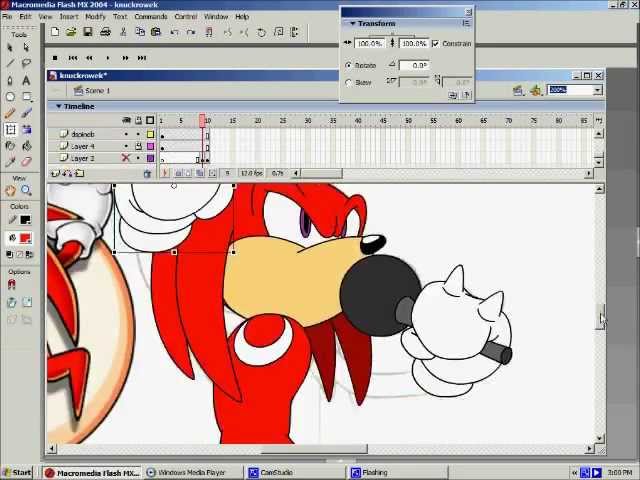
Task: Click the Print toolbar icon
Action: click(x=105, y=32)
